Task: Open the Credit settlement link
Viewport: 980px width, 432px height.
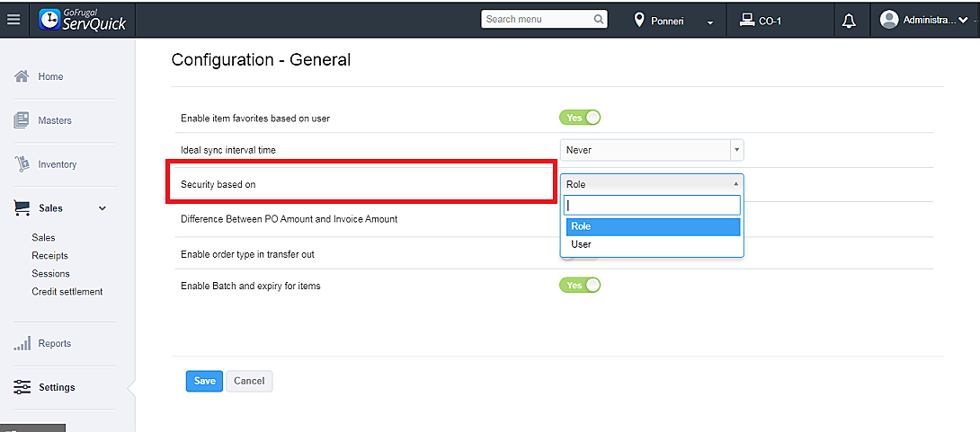Action: click(x=67, y=291)
